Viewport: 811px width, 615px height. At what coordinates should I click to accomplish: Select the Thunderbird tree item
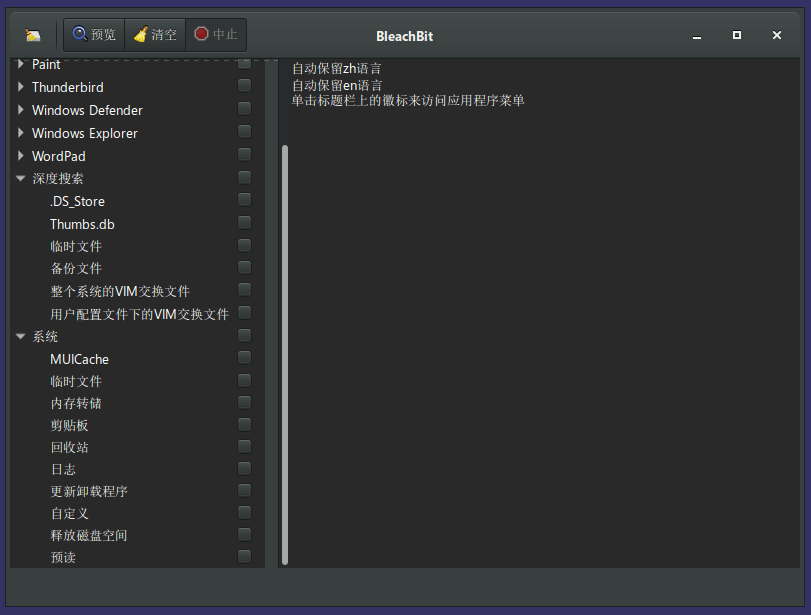(68, 87)
